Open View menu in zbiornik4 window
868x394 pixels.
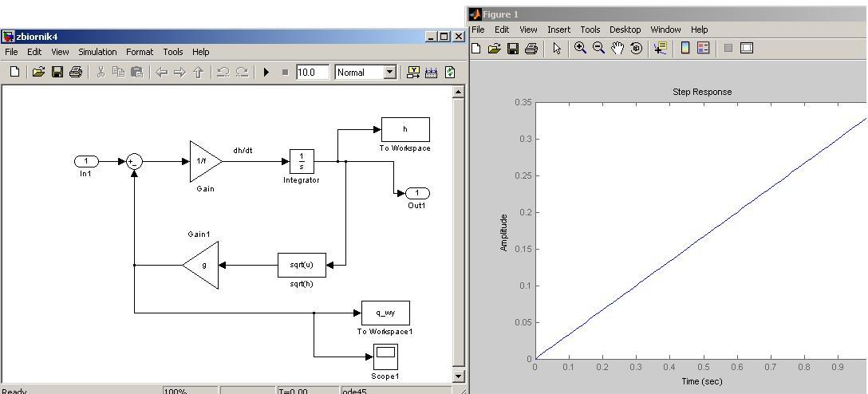pyautogui.click(x=60, y=52)
